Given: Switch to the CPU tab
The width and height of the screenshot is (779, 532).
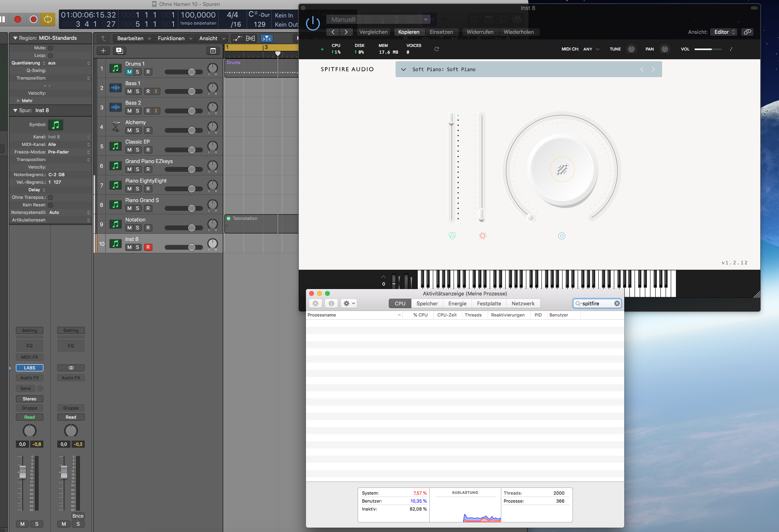Looking at the screenshot, I should (x=400, y=303).
